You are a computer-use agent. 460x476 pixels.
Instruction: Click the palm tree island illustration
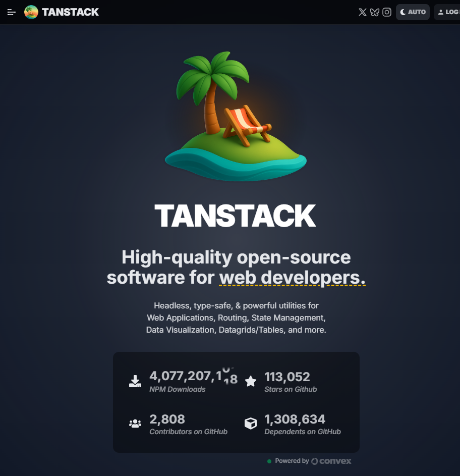(236, 115)
